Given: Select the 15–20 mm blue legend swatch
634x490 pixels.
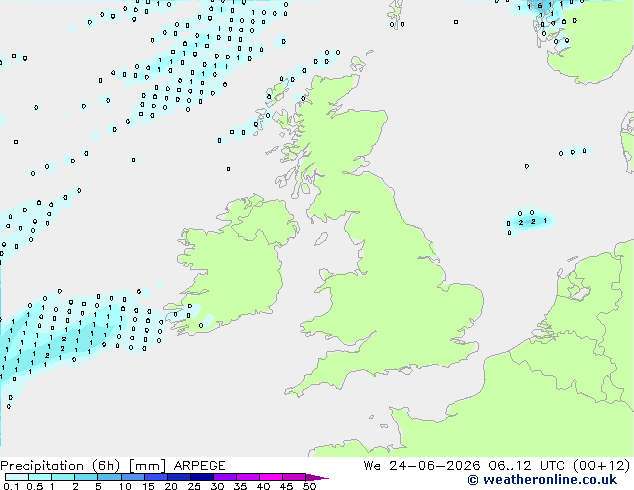Looking at the screenshot, I should pyautogui.click(x=156, y=477).
